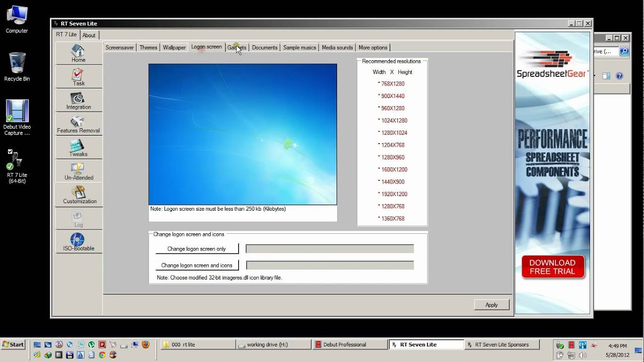Click the 900X1440 resolution entry
This screenshot has width=644, height=362.
[391, 96]
